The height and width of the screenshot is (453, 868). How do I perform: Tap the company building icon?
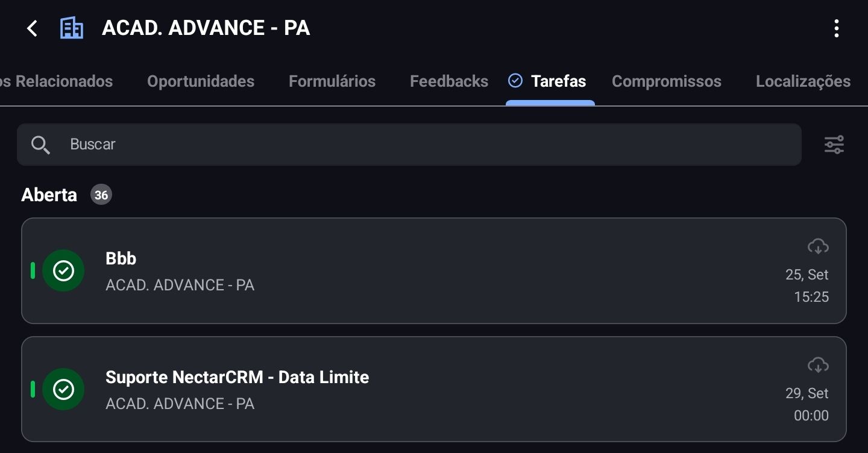[x=72, y=28]
